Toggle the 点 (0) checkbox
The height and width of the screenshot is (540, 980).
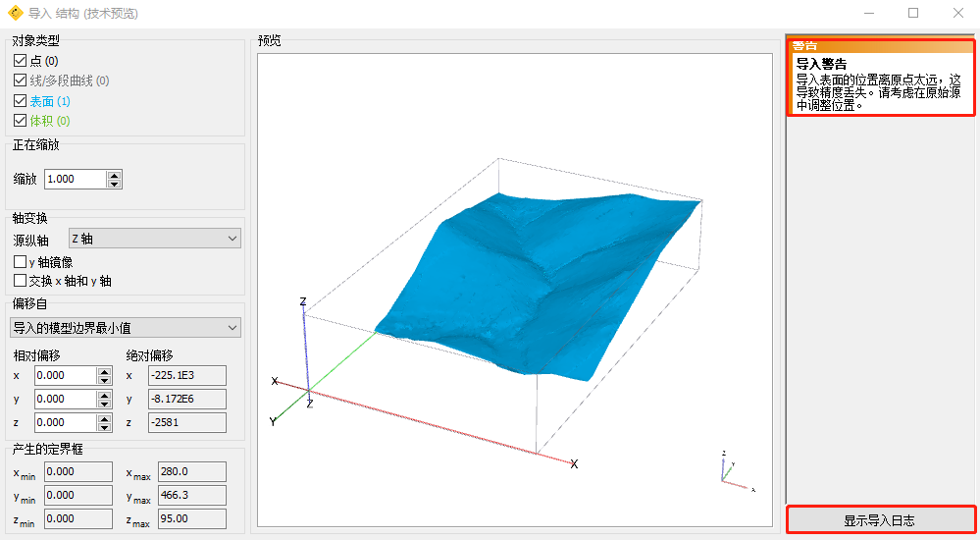point(21,61)
